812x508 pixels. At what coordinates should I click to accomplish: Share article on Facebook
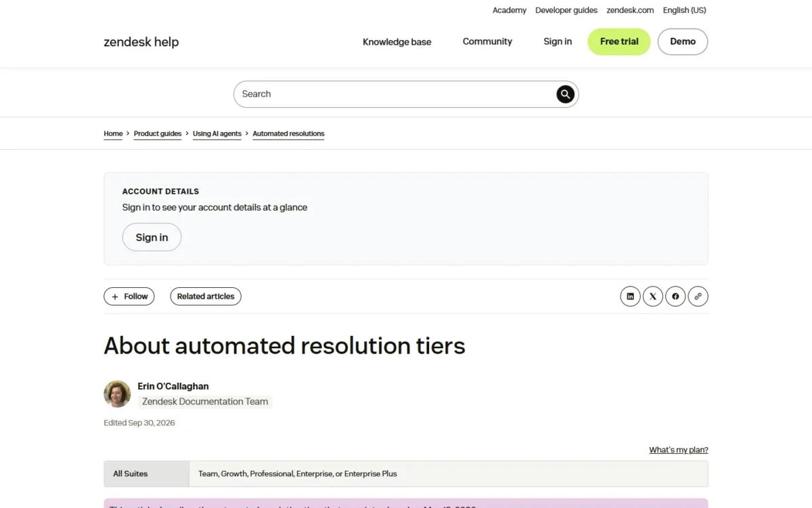tap(675, 296)
